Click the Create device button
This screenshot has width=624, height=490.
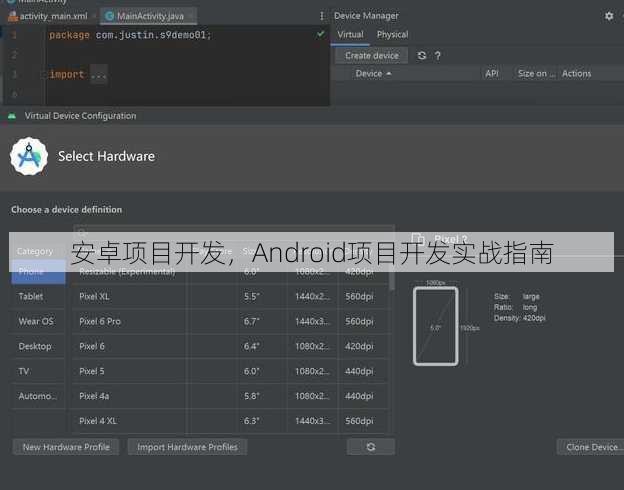[372, 56]
